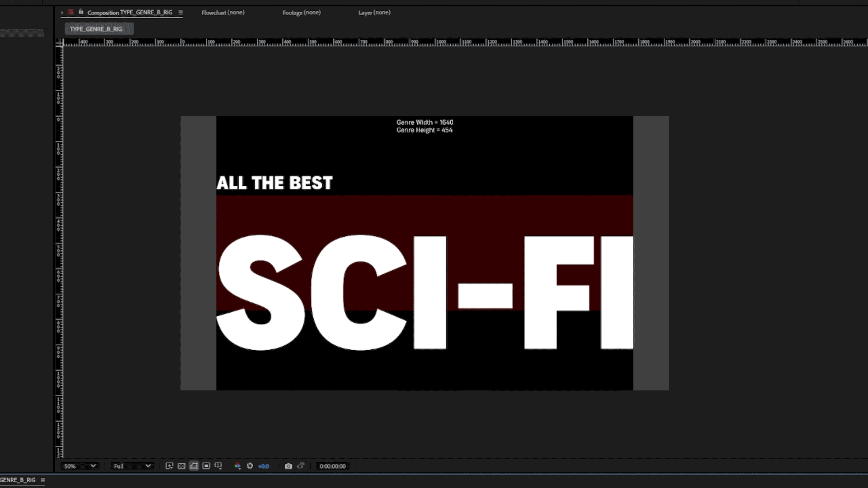This screenshot has width=868, height=488.
Task: Click the red composition label color swatch
Action: (x=71, y=12)
